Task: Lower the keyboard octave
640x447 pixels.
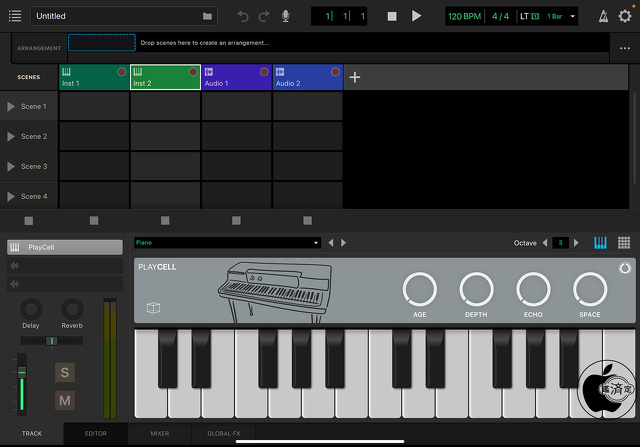Action: point(544,243)
